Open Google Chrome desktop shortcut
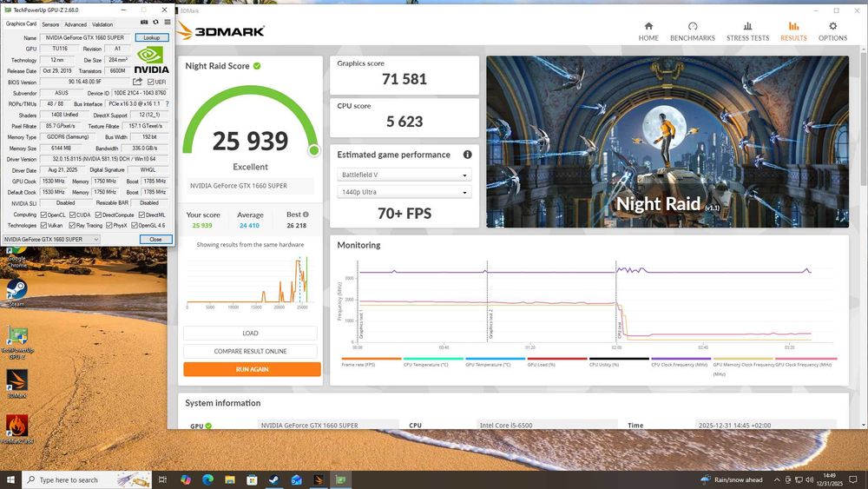 [x=16, y=257]
